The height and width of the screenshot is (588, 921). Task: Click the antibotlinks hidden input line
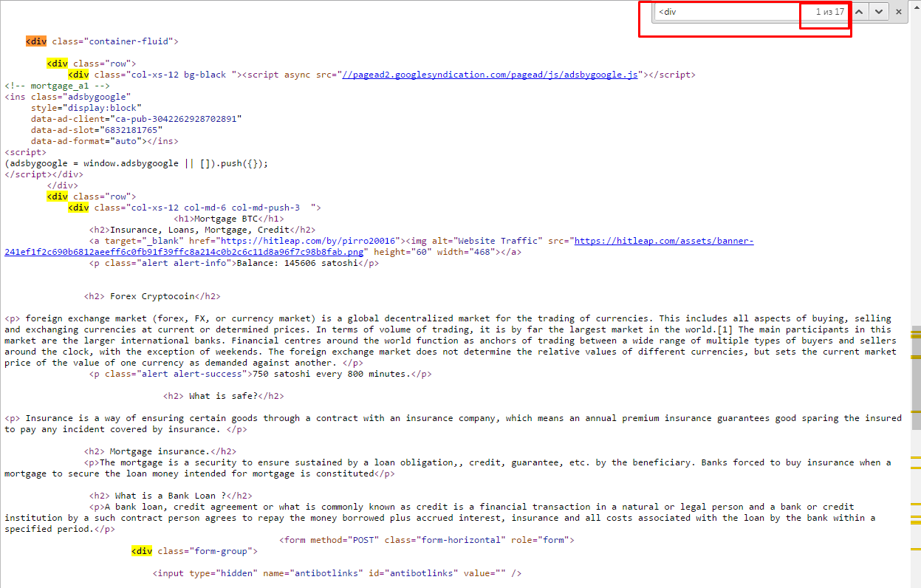point(337,573)
